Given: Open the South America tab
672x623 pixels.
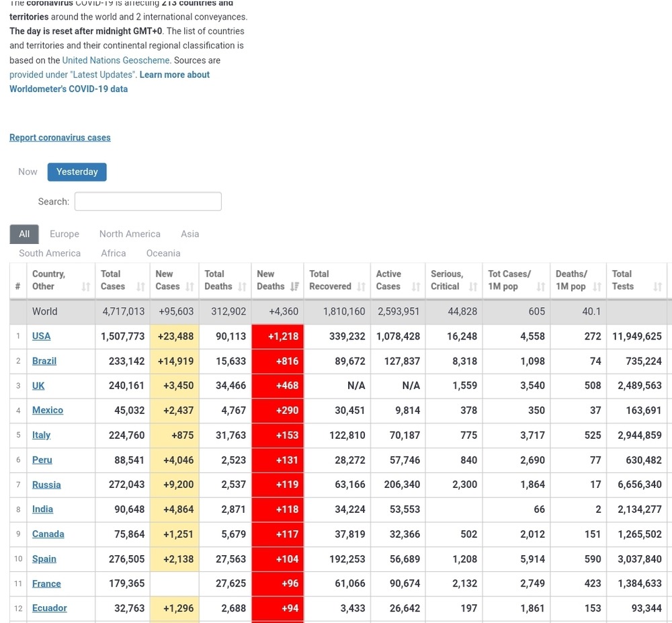Looking at the screenshot, I should coord(50,253).
